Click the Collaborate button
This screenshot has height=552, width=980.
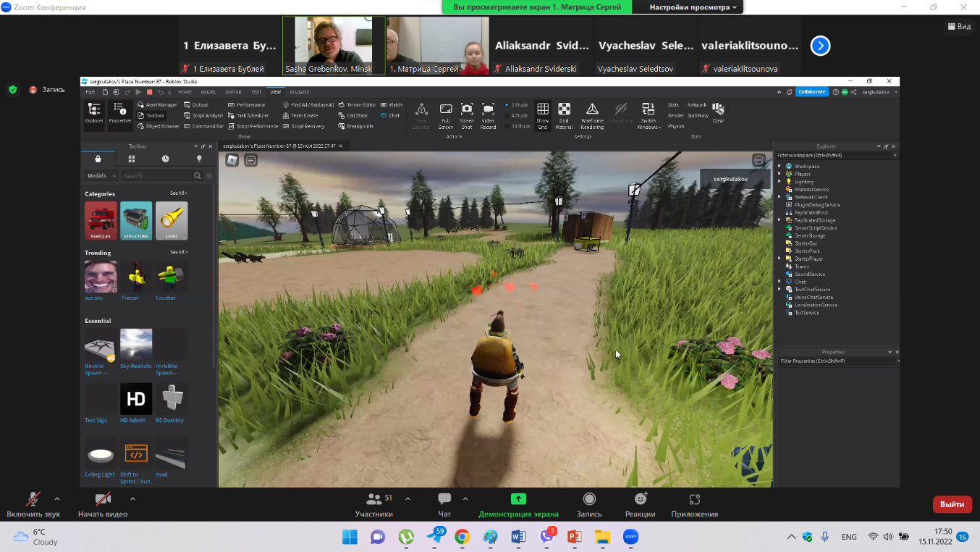[x=812, y=92]
